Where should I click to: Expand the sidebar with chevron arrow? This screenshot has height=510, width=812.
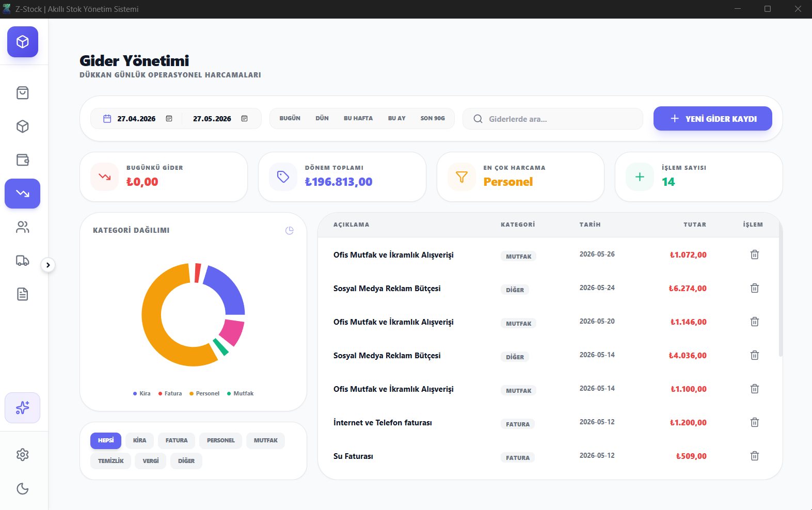click(48, 265)
